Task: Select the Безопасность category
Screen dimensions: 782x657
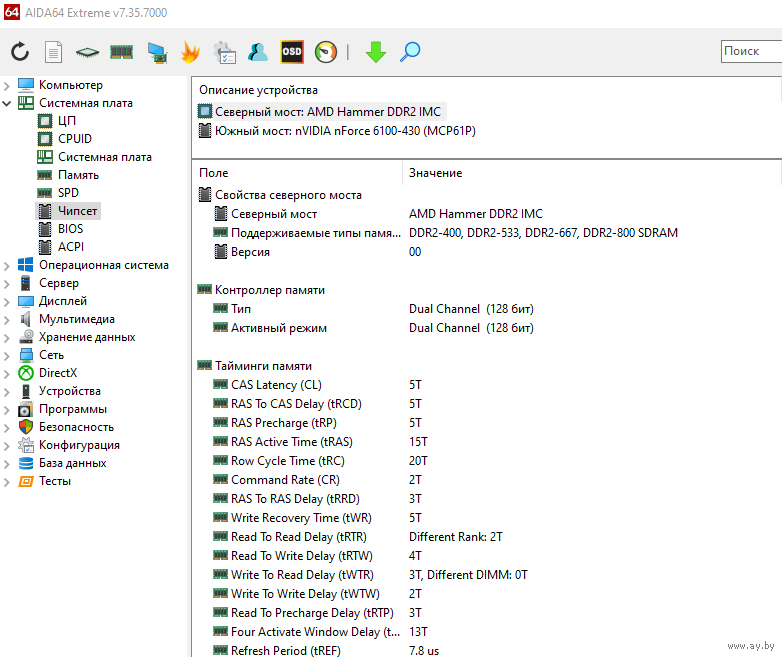Action: 76,427
